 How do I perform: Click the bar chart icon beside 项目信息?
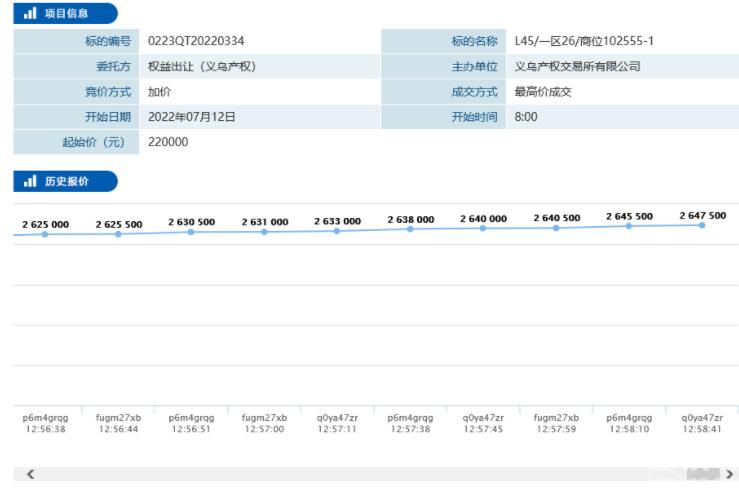(30, 14)
